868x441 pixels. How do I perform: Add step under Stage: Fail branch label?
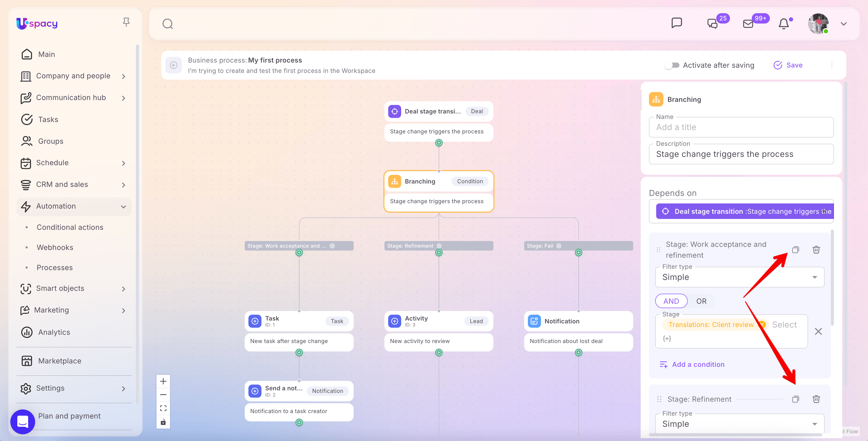point(579,253)
